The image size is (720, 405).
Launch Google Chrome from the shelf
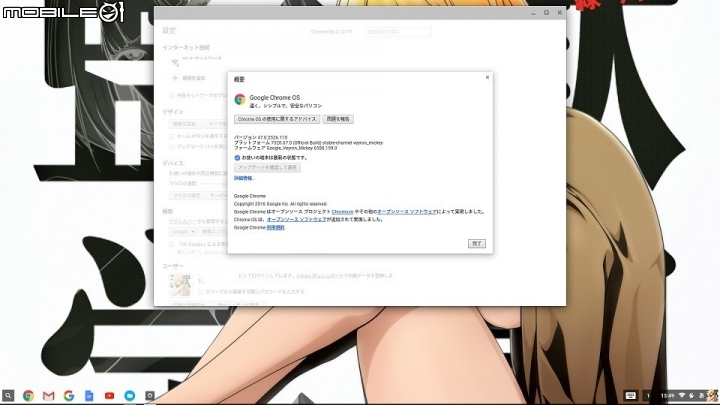[28, 395]
